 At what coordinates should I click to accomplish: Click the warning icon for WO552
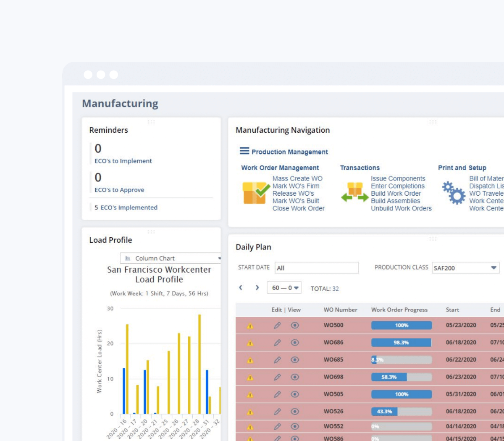click(x=250, y=427)
